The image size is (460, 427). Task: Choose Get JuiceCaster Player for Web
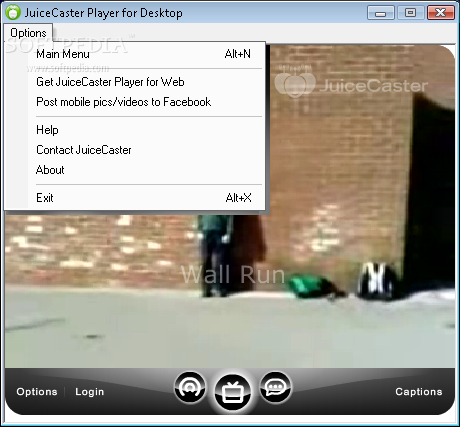(135, 82)
